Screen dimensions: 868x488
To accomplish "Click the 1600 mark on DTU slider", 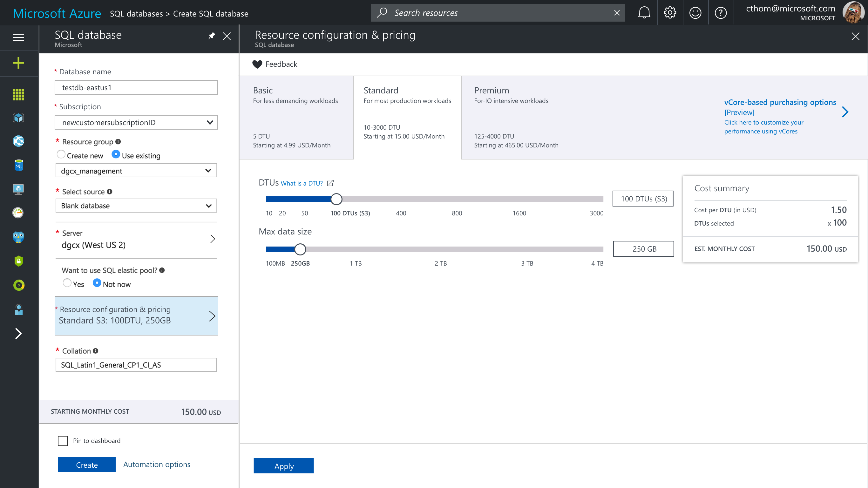I will tap(519, 213).
